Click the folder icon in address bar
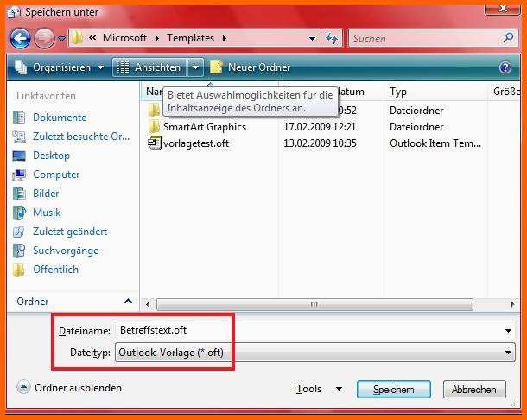Image resolution: width=527 pixels, height=420 pixels. [x=77, y=38]
